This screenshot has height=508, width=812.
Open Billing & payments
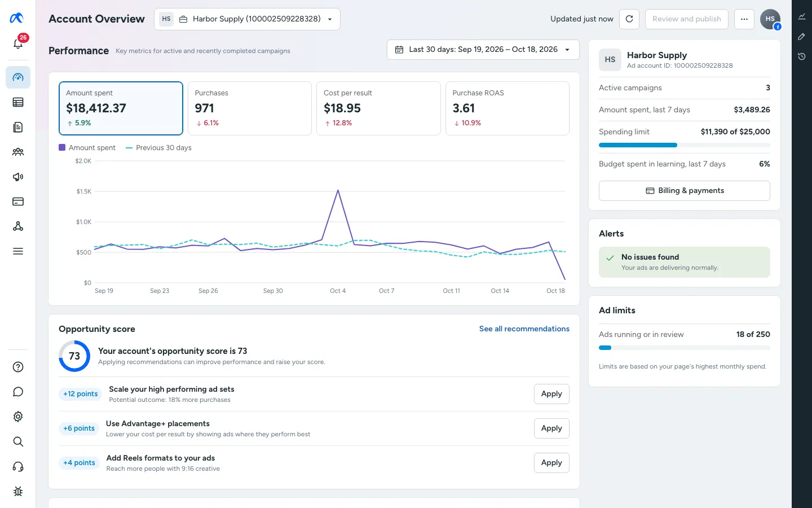pos(685,191)
